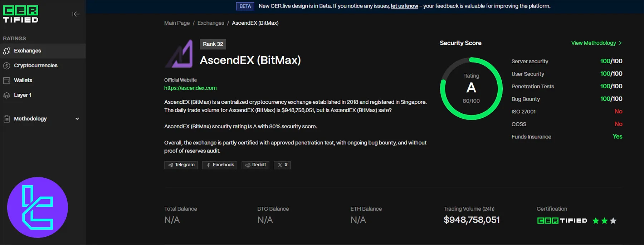The height and width of the screenshot is (245, 644).
Task: Open the Facebook social button
Action: (220, 165)
